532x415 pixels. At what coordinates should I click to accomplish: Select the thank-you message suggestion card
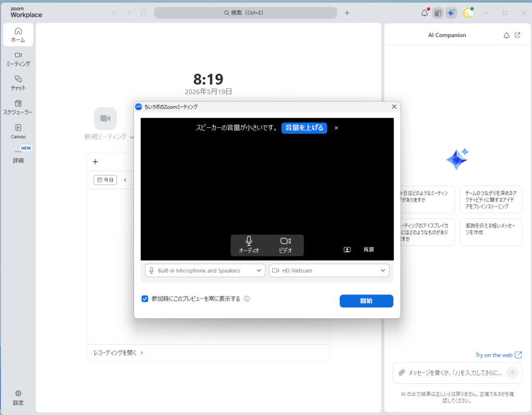[x=490, y=232]
